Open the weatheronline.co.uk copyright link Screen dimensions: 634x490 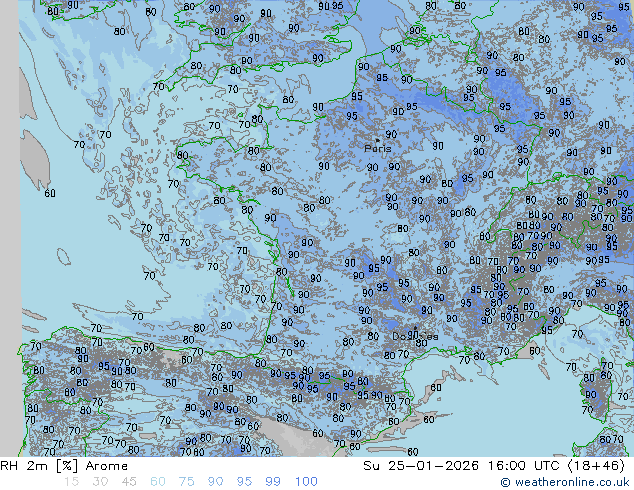tap(565, 482)
